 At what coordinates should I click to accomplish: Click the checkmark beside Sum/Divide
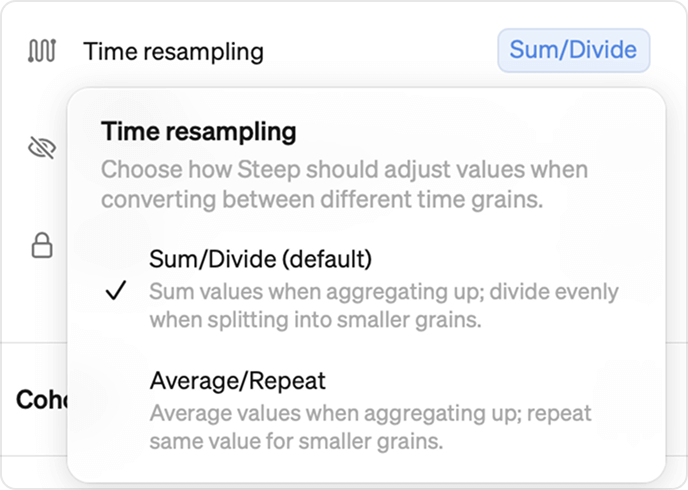[117, 291]
